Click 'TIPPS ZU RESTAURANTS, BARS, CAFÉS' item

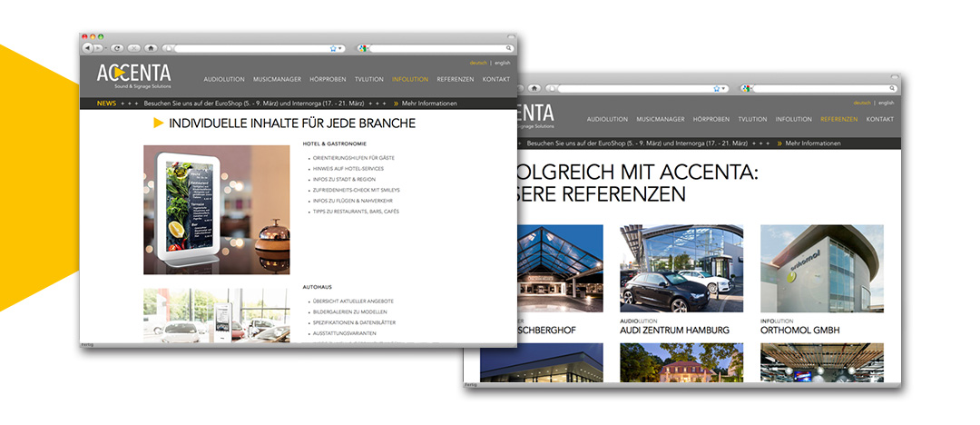coord(356,212)
